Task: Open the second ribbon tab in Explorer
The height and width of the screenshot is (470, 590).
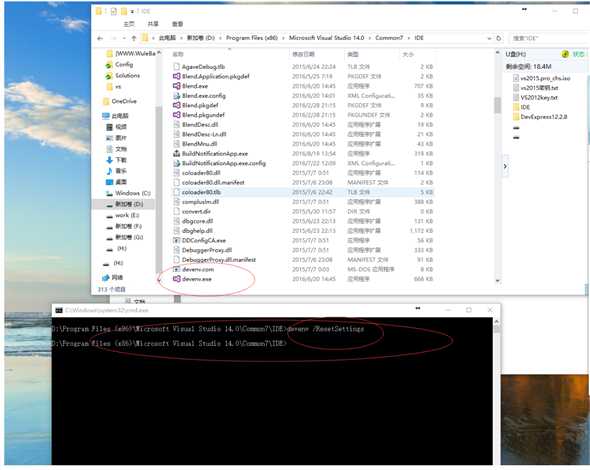Action: point(153,24)
